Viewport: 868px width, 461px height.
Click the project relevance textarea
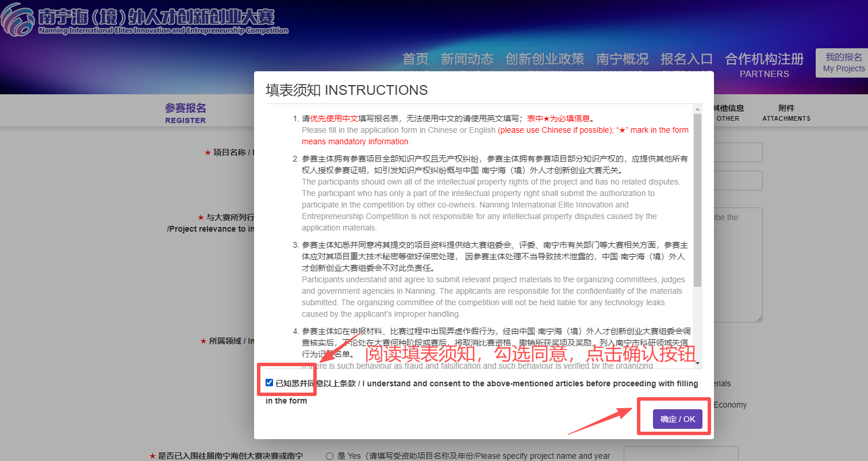tap(738, 265)
